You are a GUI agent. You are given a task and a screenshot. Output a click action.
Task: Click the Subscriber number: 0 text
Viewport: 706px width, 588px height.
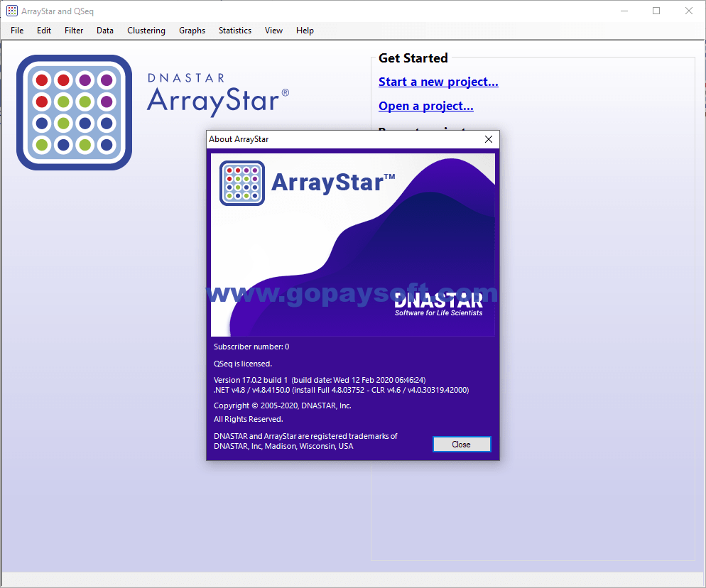pyautogui.click(x=251, y=347)
